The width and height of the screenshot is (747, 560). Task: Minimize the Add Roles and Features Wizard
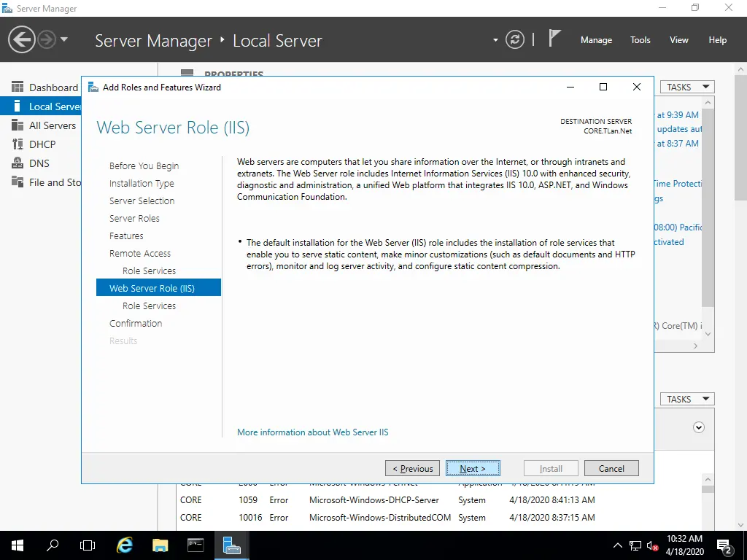click(570, 87)
